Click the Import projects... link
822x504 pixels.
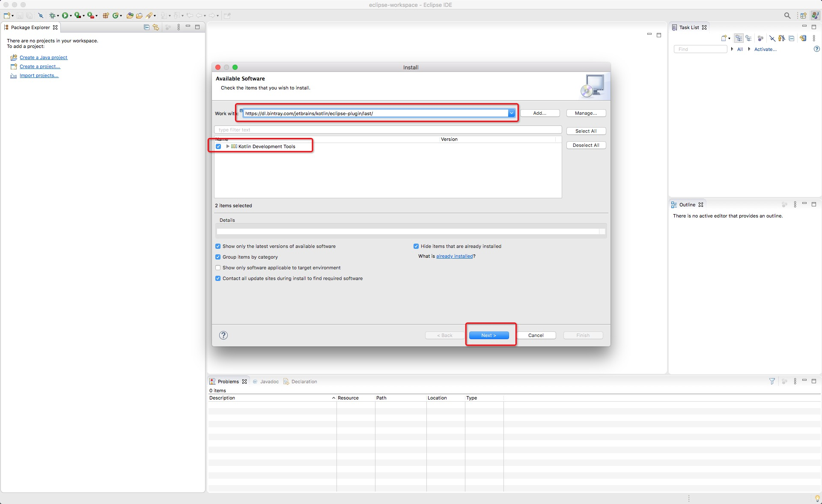pyautogui.click(x=39, y=75)
